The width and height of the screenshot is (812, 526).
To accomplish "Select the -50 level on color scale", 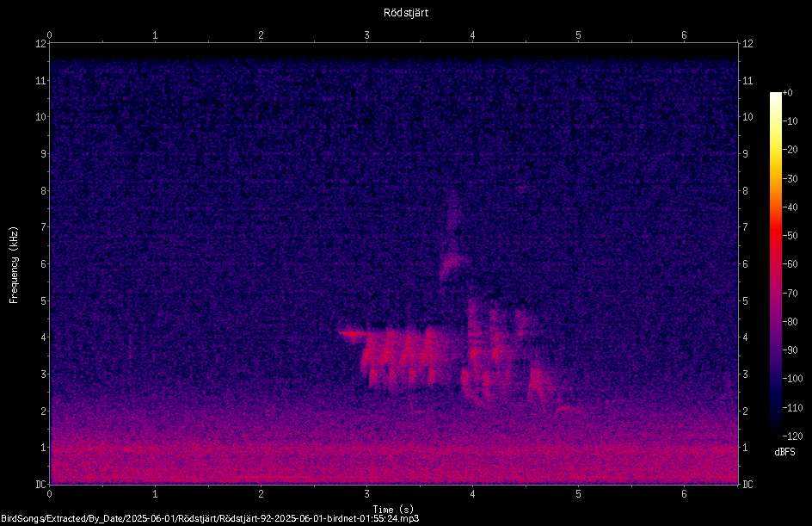I will tap(790, 235).
